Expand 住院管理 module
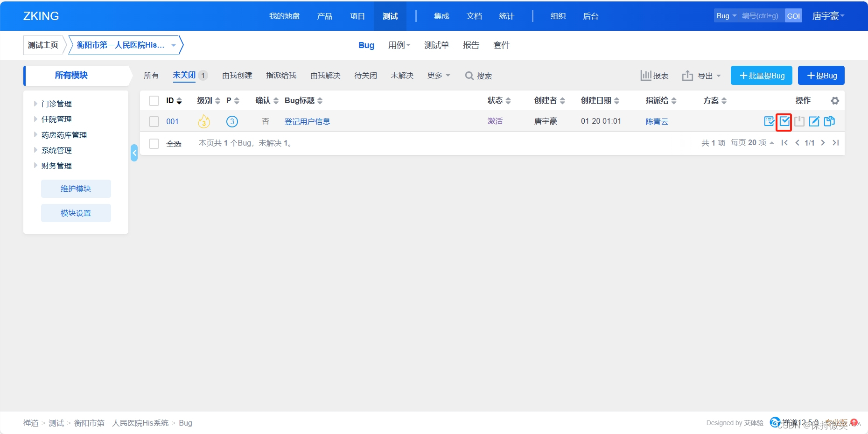Viewport: 868px width, 434px height. pos(35,119)
